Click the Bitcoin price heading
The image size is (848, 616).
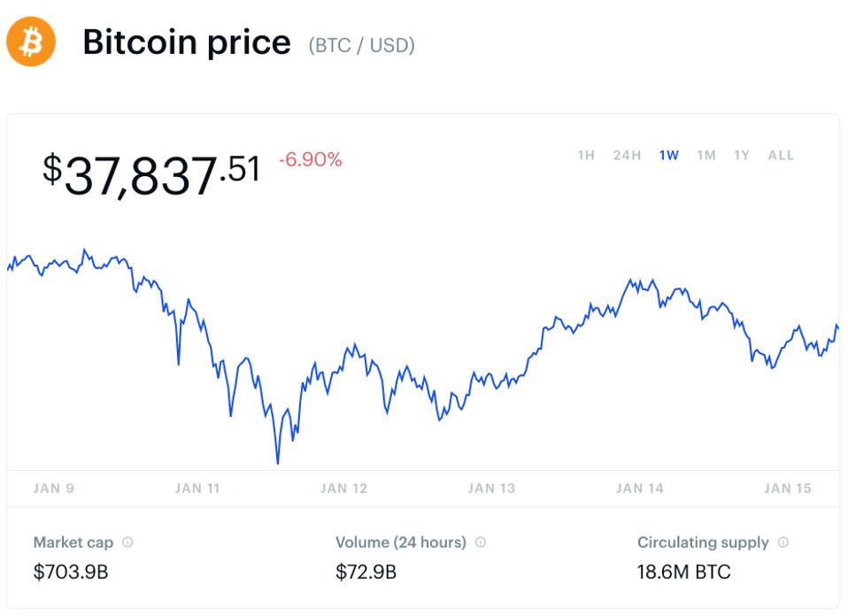click(x=187, y=42)
